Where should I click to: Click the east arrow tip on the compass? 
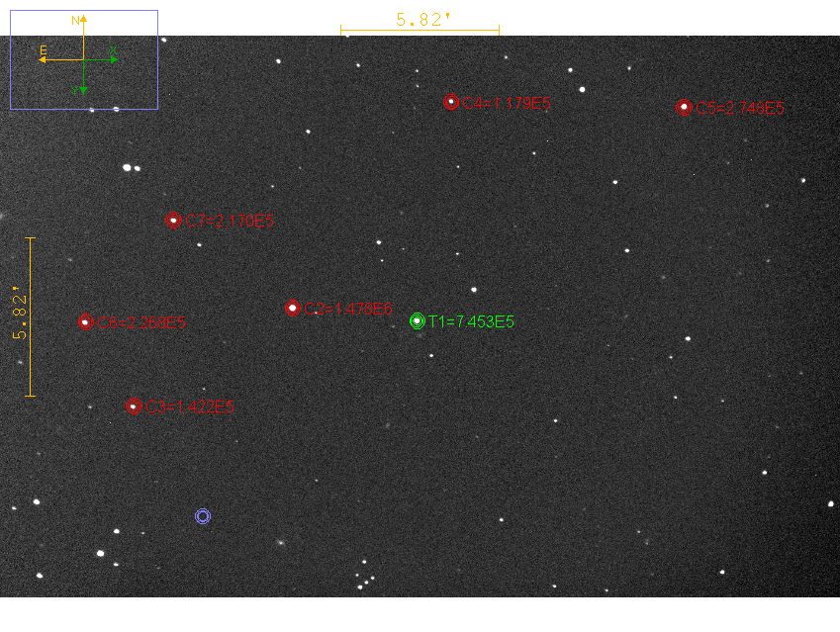(x=43, y=59)
